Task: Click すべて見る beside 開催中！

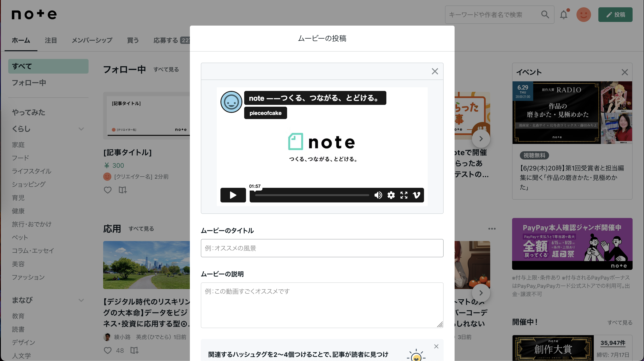Action: pyautogui.click(x=620, y=323)
